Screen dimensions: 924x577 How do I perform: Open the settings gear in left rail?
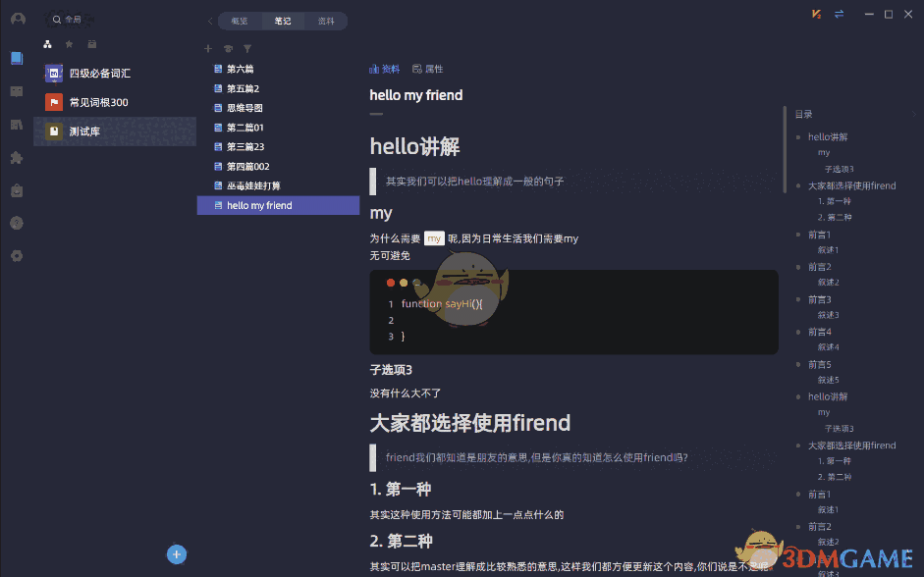click(x=16, y=255)
